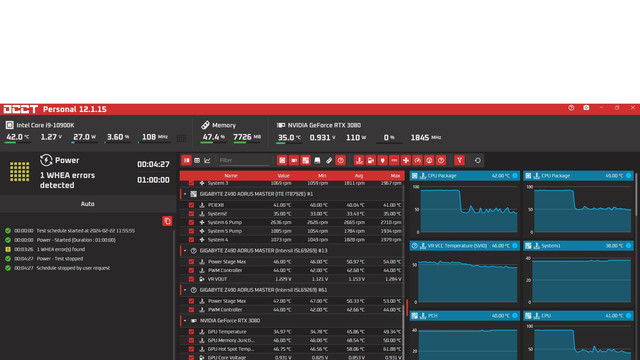The width and height of the screenshot is (640, 360).
Task: Click the funnel clear-filters icon
Action: pyautogui.click(x=460, y=160)
